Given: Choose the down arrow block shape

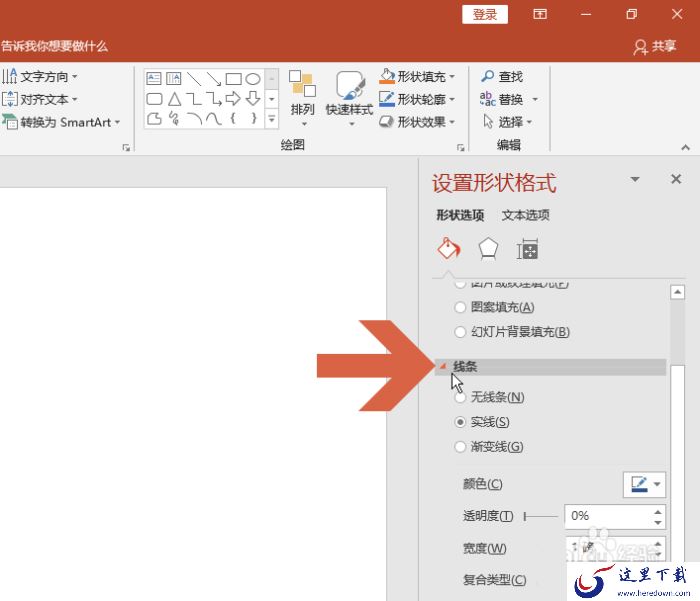Looking at the screenshot, I should coord(253,99).
